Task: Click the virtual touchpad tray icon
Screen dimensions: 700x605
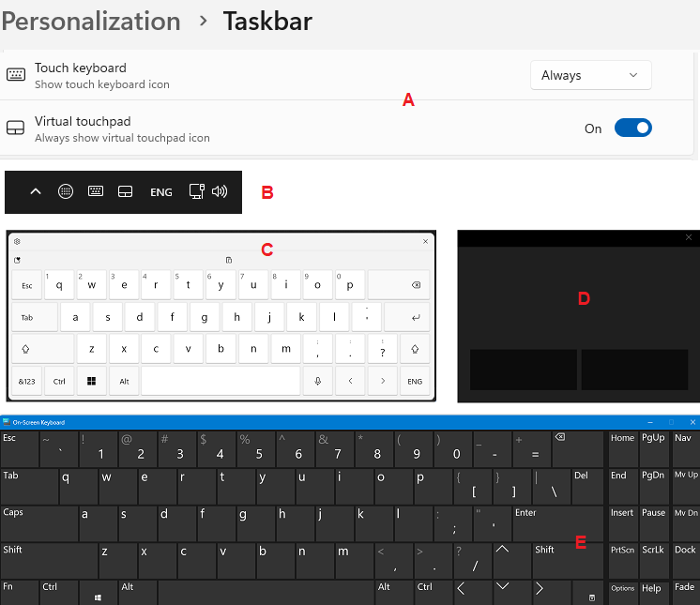Action: click(x=125, y=192)
